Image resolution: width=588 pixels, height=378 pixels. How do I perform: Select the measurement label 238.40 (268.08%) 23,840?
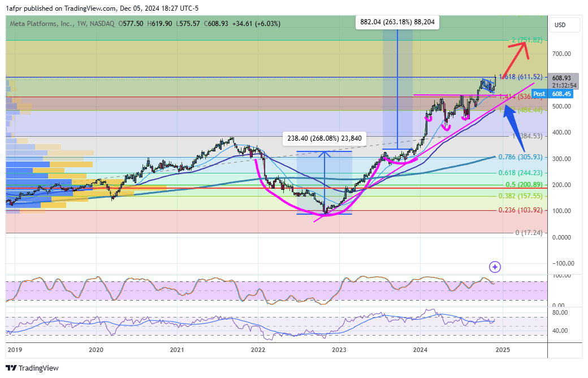point(325,138)
